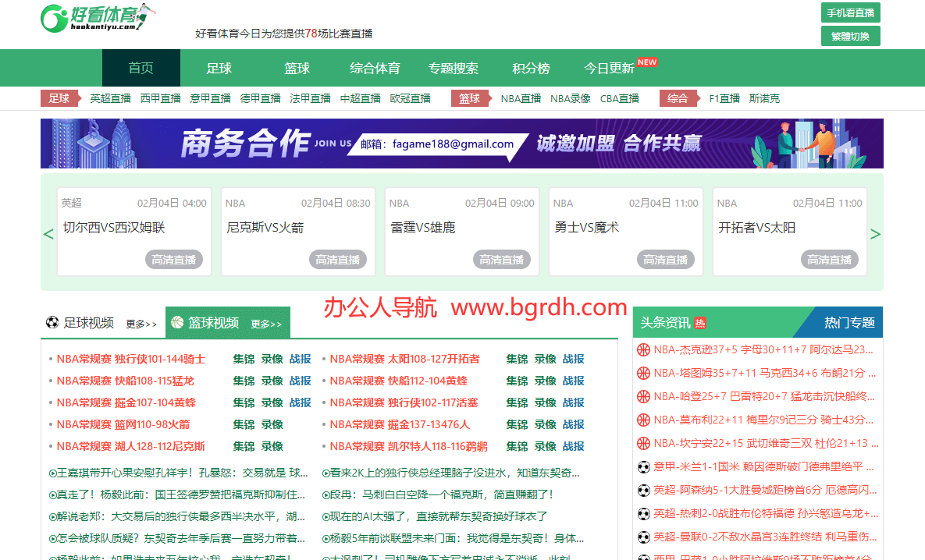
Task: Click the soccer ball icon beside 足球视频
Action: tap(52, 322)
